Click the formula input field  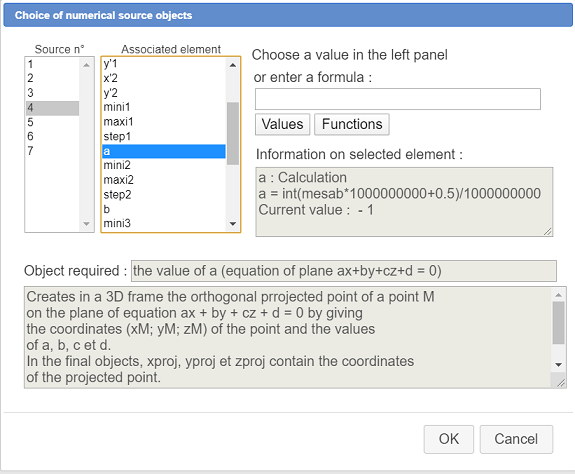398,99
